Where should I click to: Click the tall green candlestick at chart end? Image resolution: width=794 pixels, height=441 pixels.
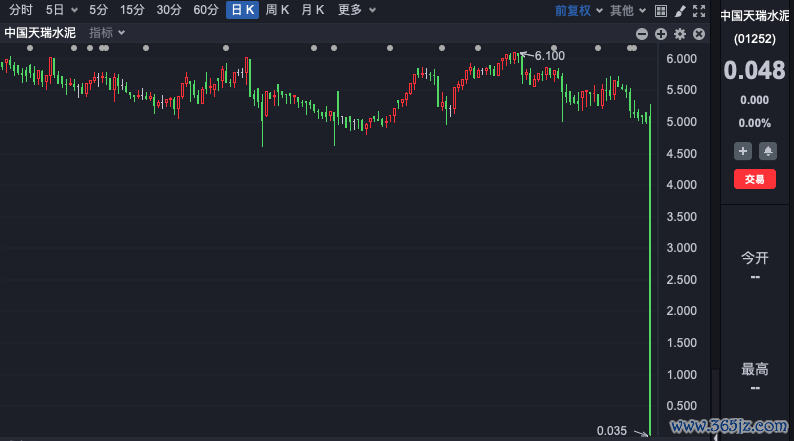[x=650, y=270]
